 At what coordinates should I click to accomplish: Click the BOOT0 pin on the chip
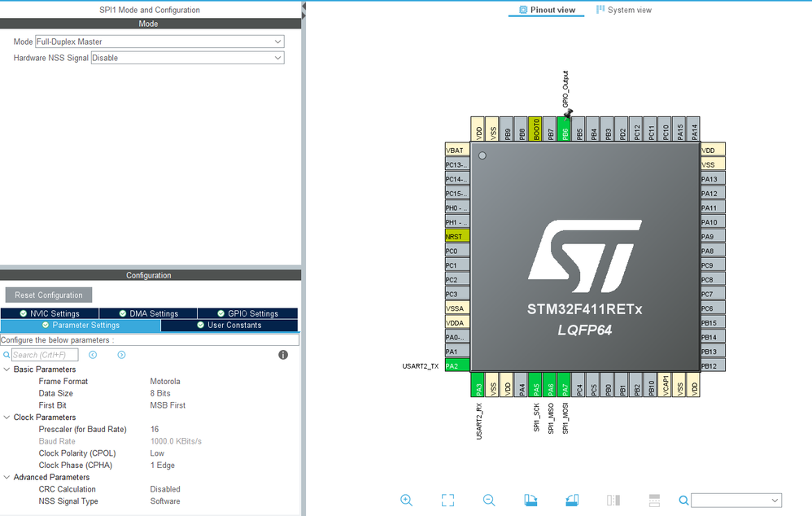pos(536,129)
